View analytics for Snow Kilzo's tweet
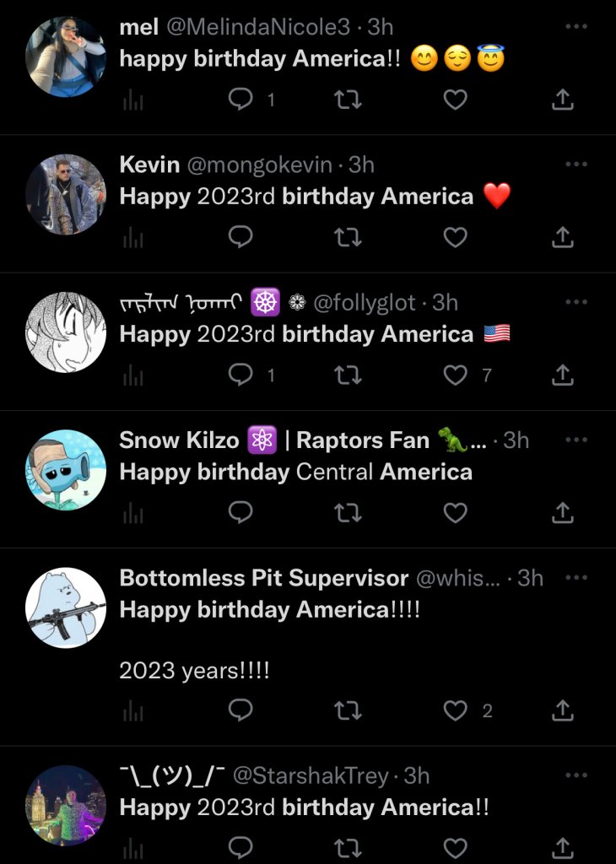616x864 pixels. coord(133,513)
